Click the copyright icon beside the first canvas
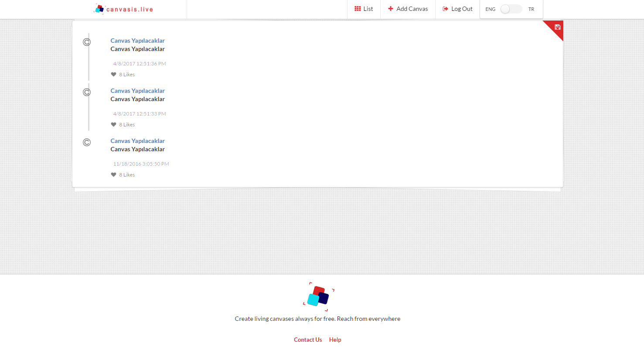 [x=87, y=42]
